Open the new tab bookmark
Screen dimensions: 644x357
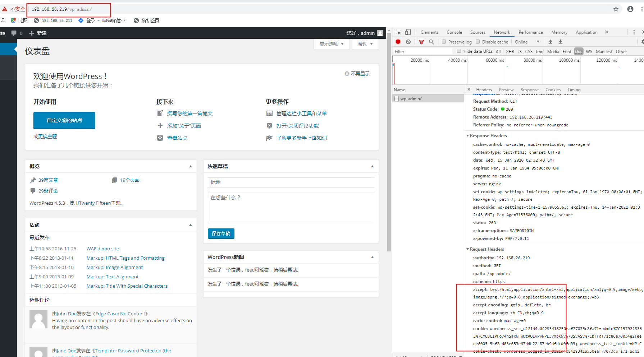pyautogui.click(x=146, y=20)
